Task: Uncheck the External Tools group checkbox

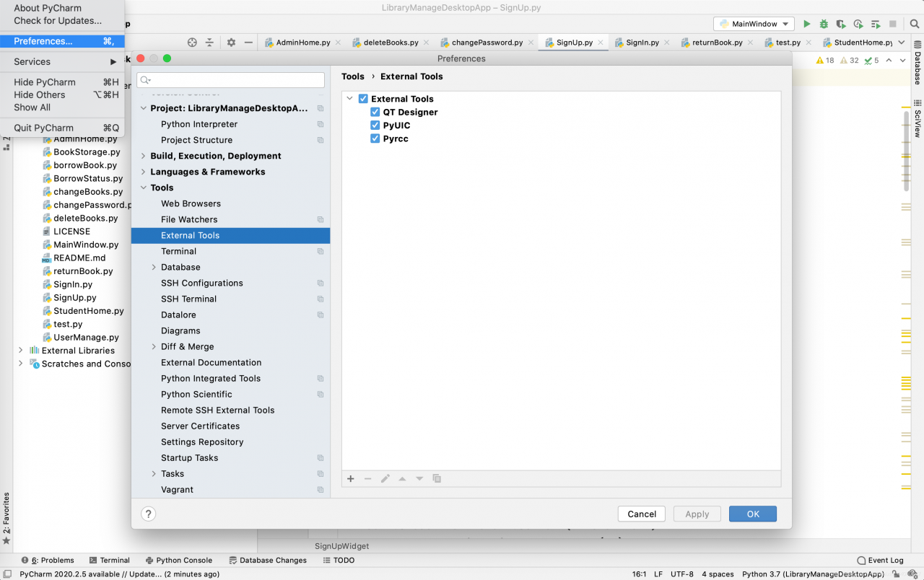Action: [x=363, y=99]
